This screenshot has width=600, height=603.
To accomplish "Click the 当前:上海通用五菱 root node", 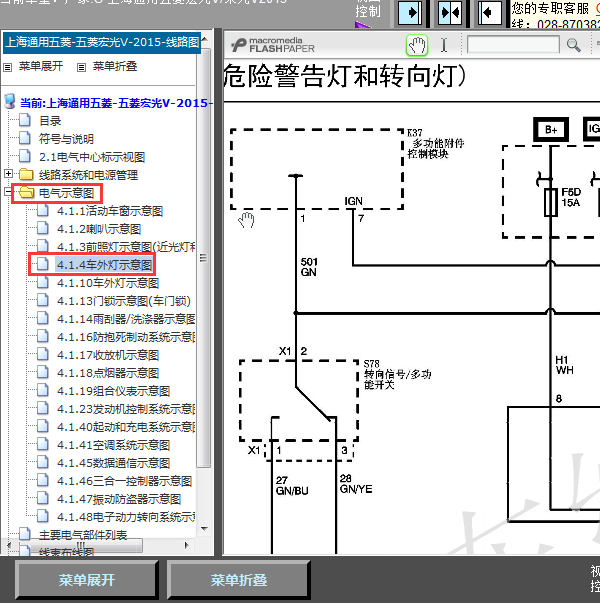I will coord(116,103).
